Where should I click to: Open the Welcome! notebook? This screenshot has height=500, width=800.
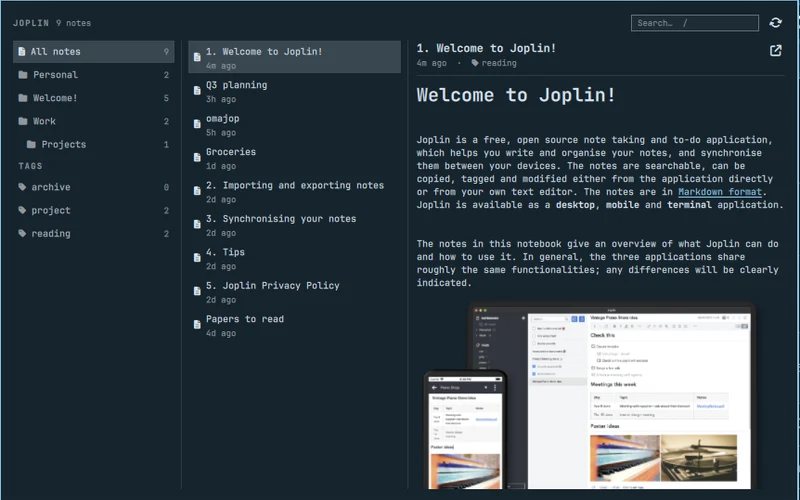pyautogui.click(x=94, y=98)
